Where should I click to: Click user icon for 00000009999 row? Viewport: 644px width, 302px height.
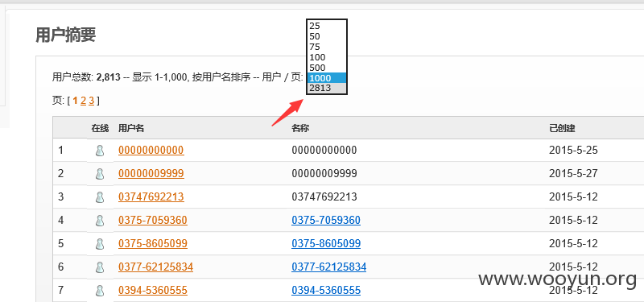coord(100,174)
